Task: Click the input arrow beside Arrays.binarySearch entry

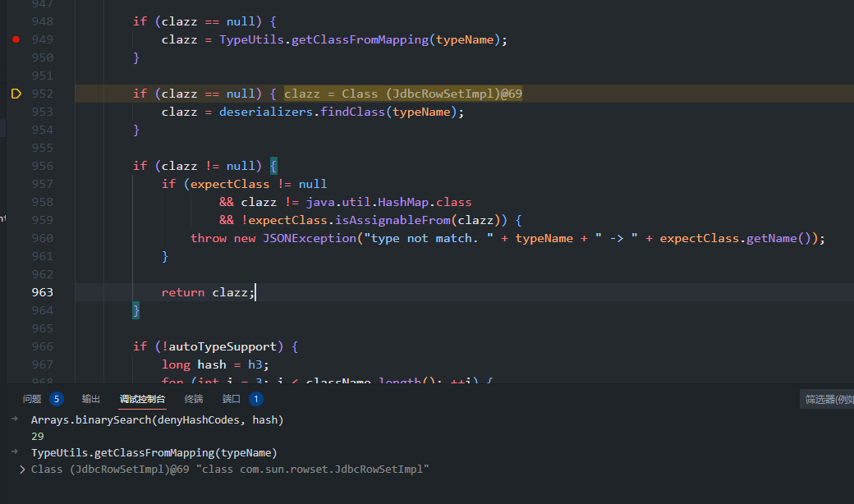Action: pyautogui.click(x=14, y=419)
